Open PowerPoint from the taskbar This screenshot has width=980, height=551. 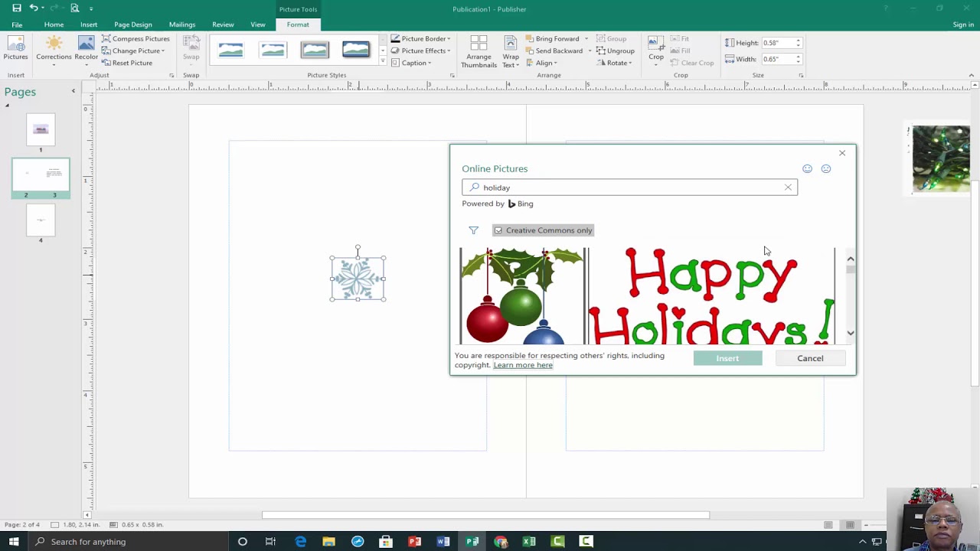[x=414, y=542]
